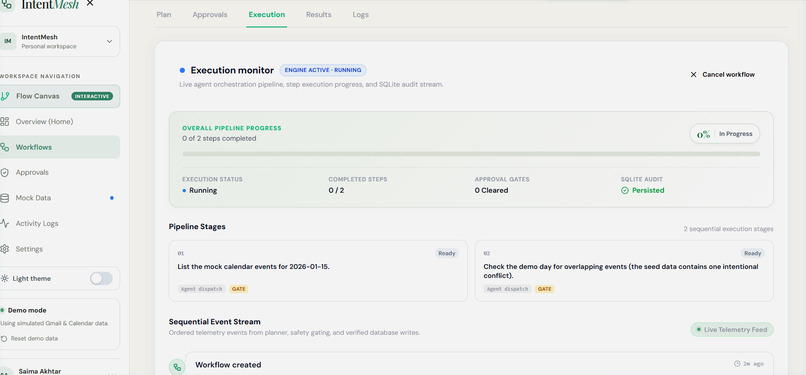Click the Ready badge on stage 01
This screenshot has width=806, height=375.
tap(447, 253)
